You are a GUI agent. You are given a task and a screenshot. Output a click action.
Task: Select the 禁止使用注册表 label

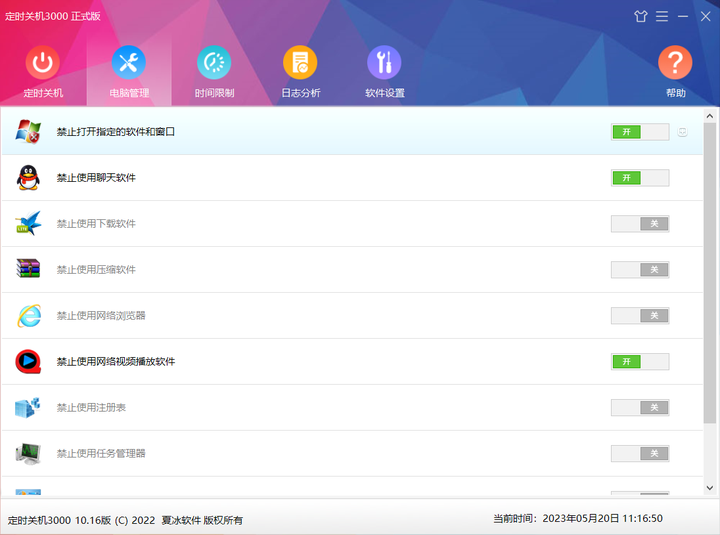tap(91, 407)
